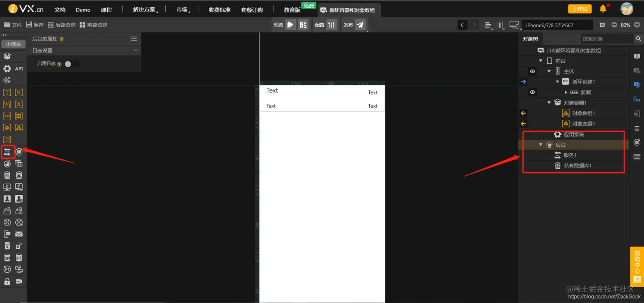Click the preview play button
This screenshot has width=644, height=303.
[x=290, y=25]
